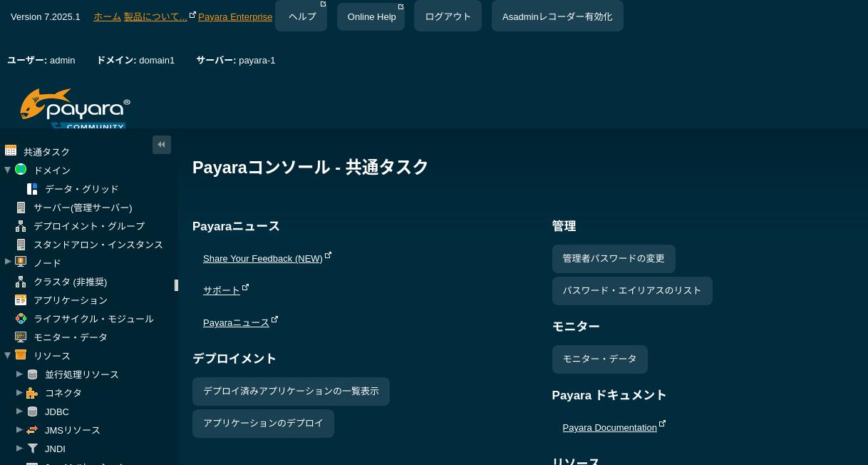
Task: Select the データ・グリッド icon in the sidebar
Action: [x=32, y=188]
